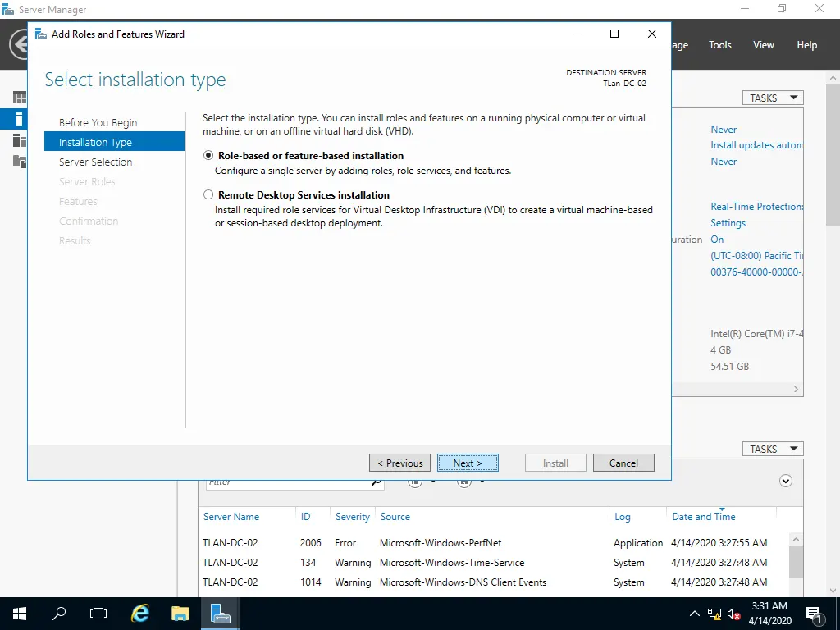
Task: Open the Settings link in server properties
Action: [728, 223]
